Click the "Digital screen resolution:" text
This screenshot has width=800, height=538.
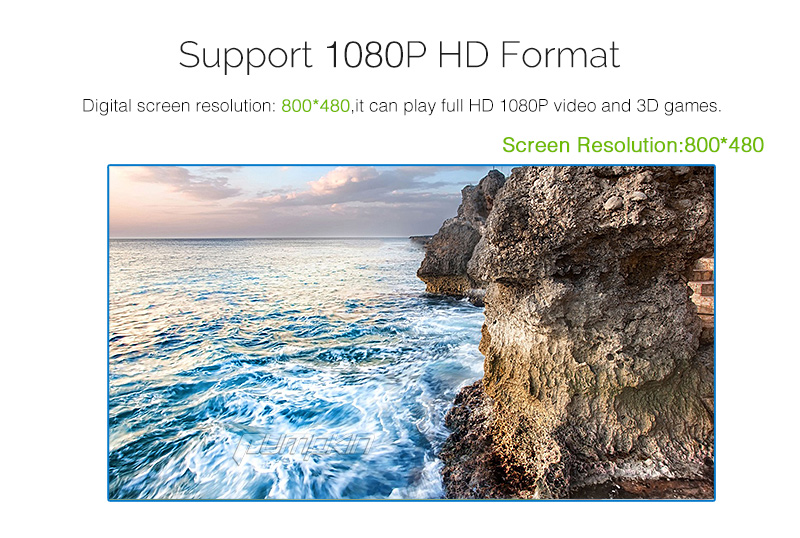pyautogui.click(x=179, y=106)
